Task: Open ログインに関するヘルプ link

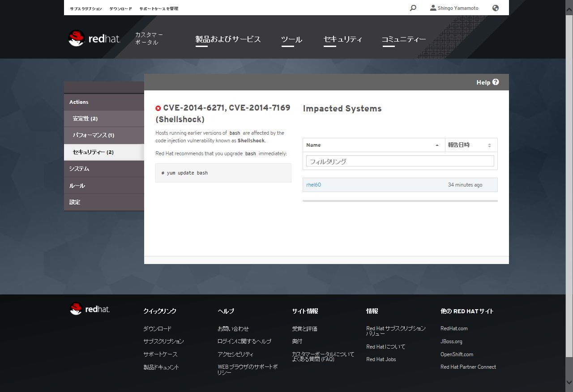Action: tap(244, 341)
